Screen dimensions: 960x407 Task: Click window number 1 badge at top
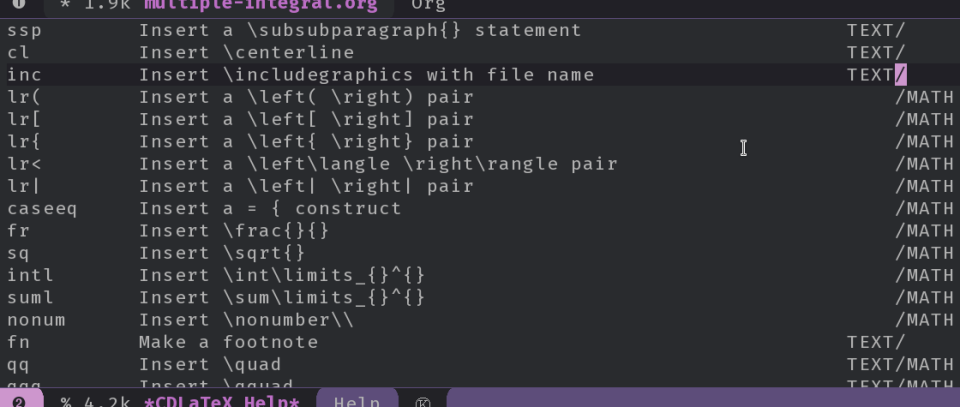pos(18,4)
